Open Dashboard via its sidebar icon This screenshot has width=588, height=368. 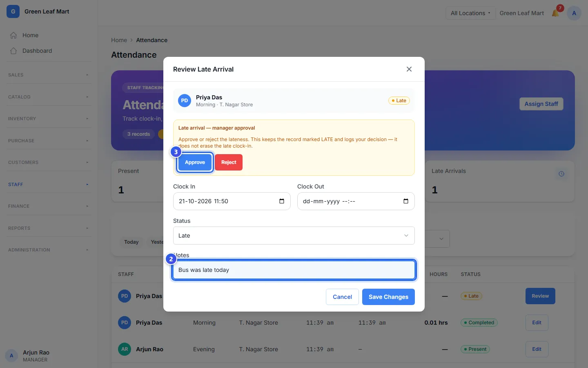point(13,51)
